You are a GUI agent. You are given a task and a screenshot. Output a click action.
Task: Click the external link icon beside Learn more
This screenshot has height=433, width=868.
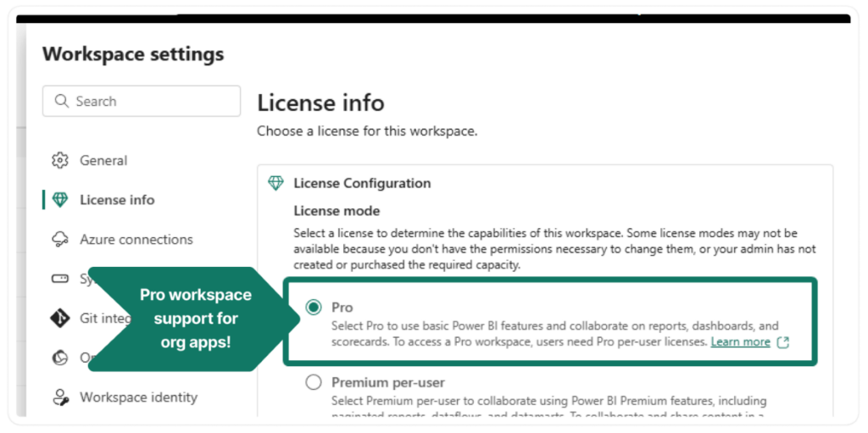tap(783, 342)
